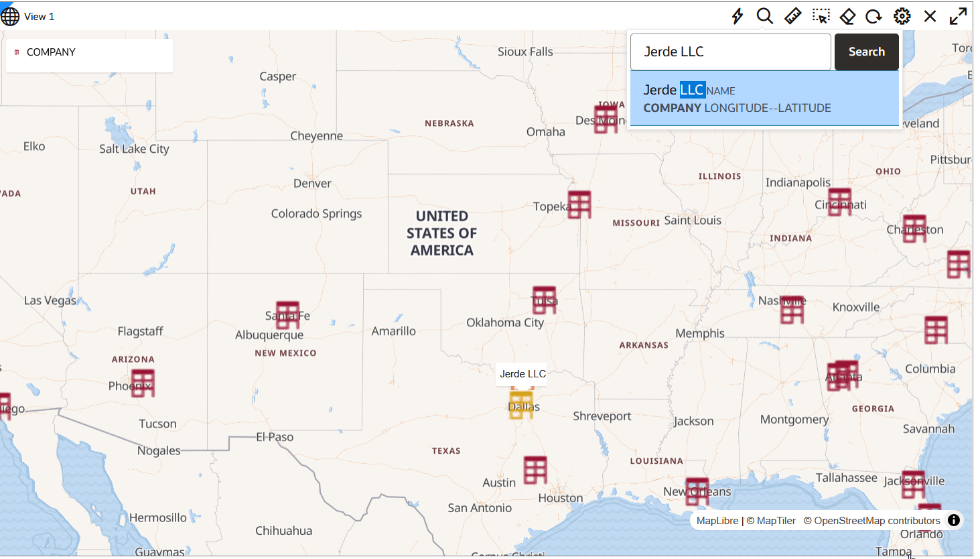The width and height of the screenshot is (980, 559).
Task: Click the eraser clear tool
Action: pyautogui.click(x=848, y=16)
